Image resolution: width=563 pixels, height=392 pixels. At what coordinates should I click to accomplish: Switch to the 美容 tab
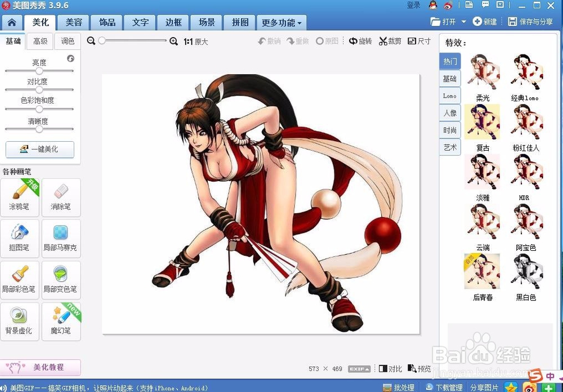click(73, 22)
